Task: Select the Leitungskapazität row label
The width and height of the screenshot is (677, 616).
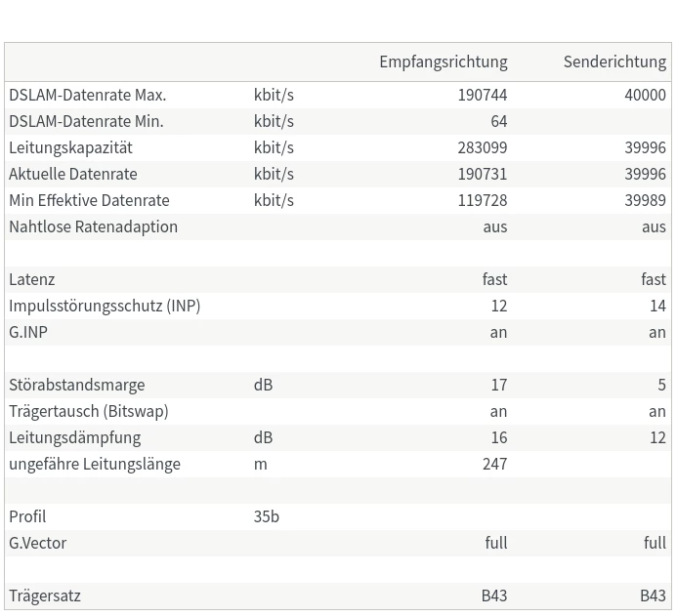Action: click(x=70, y=147)
